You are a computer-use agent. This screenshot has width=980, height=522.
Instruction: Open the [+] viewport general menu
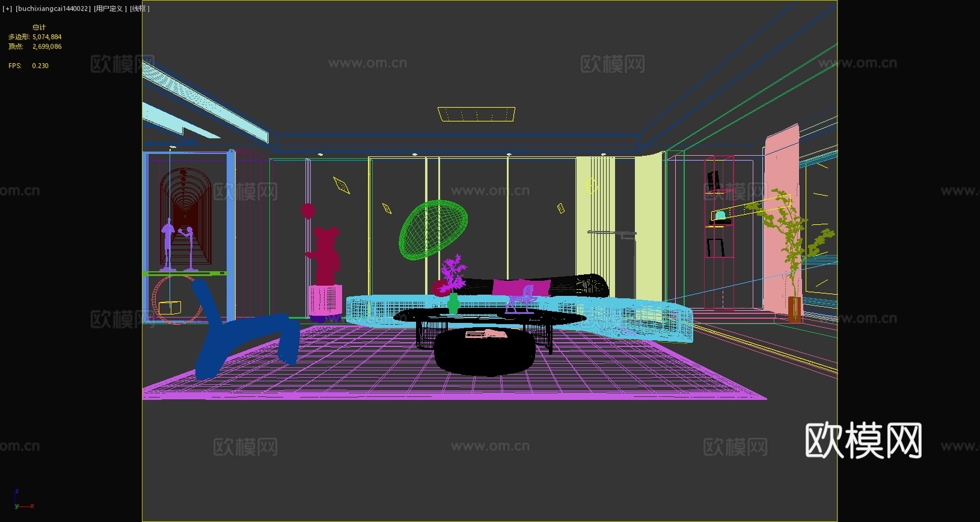point(7,8)
